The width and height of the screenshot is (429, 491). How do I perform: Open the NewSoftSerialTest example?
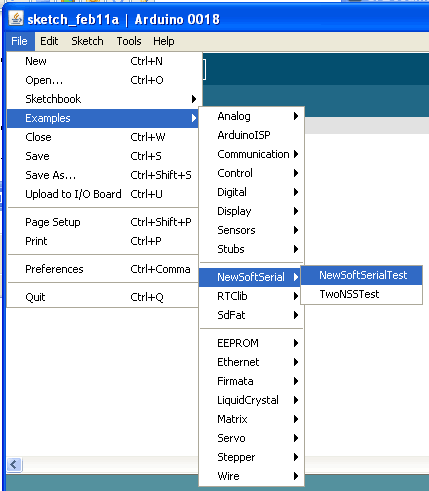[362, 275]
